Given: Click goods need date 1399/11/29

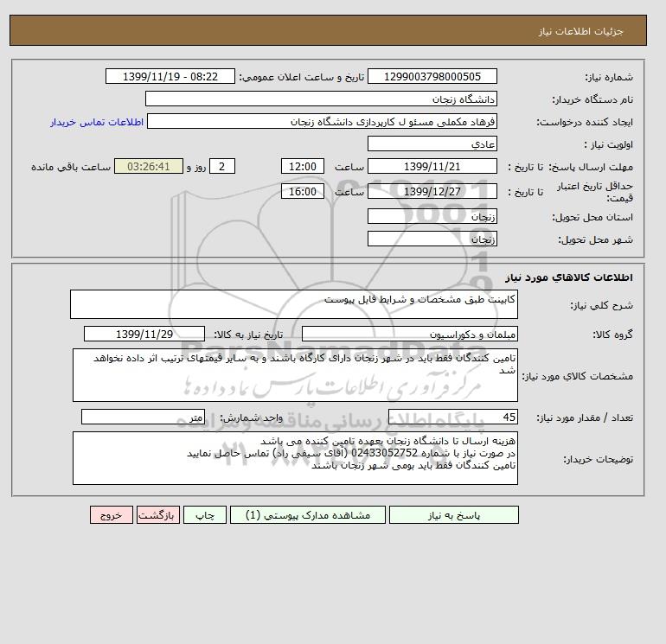Looking at the screenshot, I should click(144, 334).
